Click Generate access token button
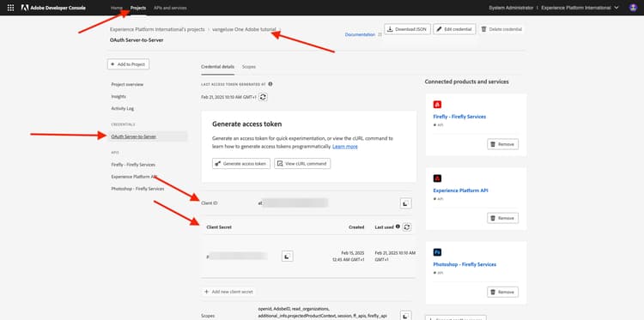644x320 pixels. click(241, 163)
